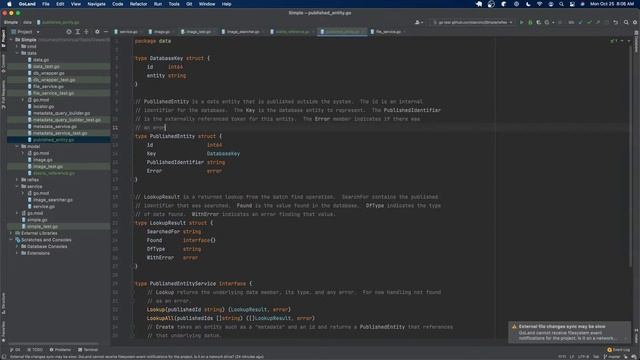
Task: Open metadata_query_builder.go in the project tree
Action: (61, 113)
